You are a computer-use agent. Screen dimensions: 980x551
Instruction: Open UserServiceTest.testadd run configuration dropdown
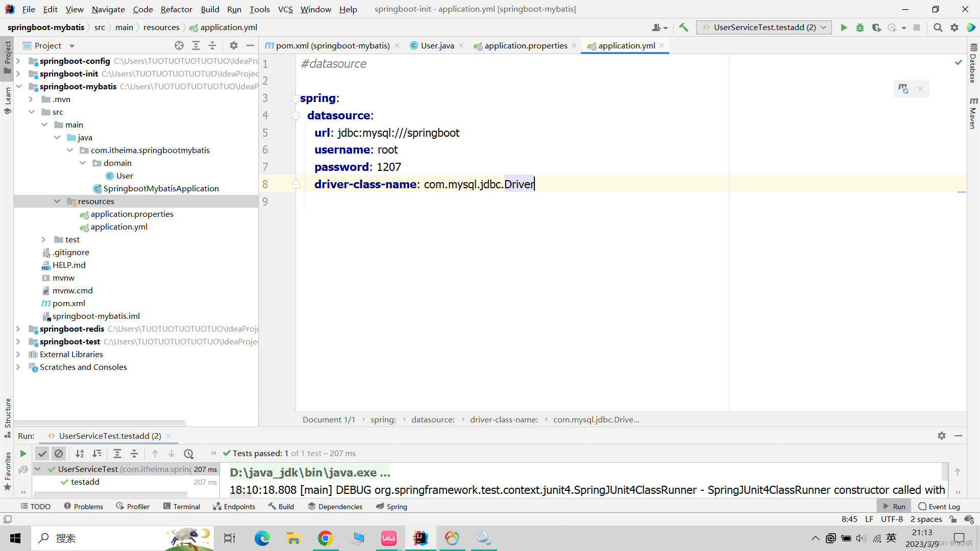(x=764, y=28)
